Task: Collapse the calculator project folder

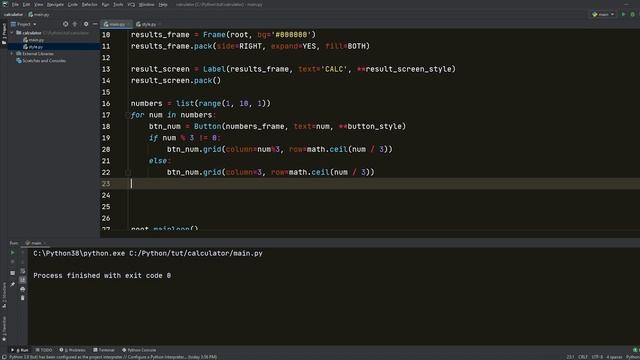Action: click(x=12, y=33)
